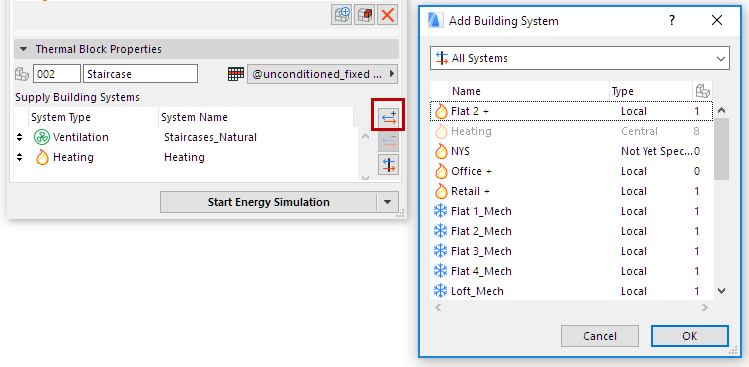Click scroll up arrow in system list

pos(722,110)
